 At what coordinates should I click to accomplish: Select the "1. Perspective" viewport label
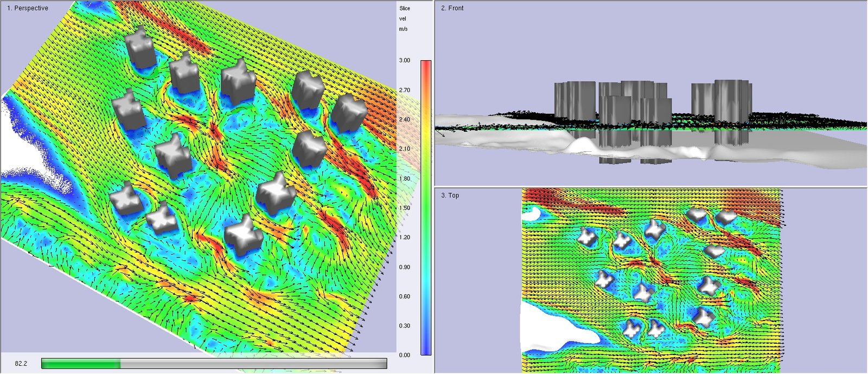(28, 8)
